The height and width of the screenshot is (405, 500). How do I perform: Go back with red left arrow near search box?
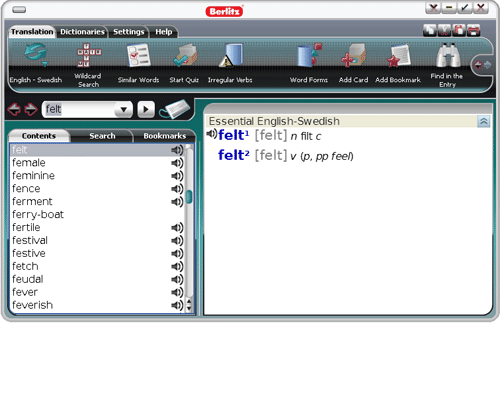[x=14, y=109]
